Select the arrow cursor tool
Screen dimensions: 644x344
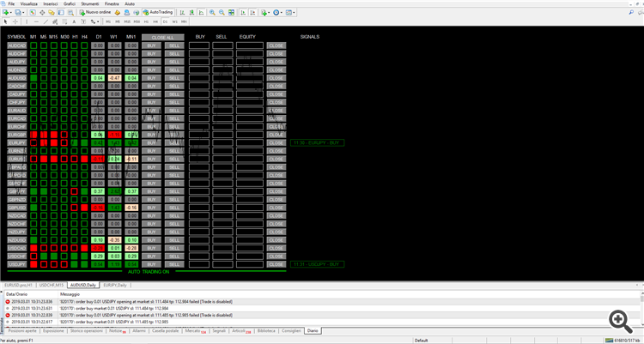[7, 22]
